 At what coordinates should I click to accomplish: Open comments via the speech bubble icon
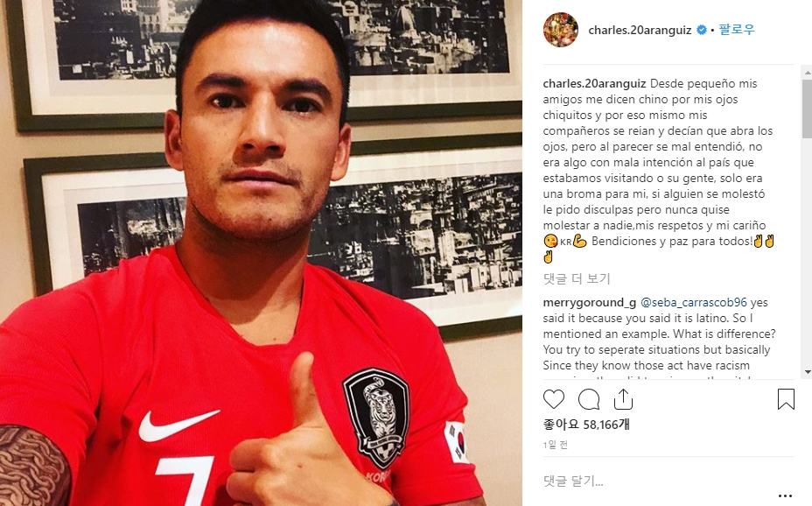[x=589, y=399]
